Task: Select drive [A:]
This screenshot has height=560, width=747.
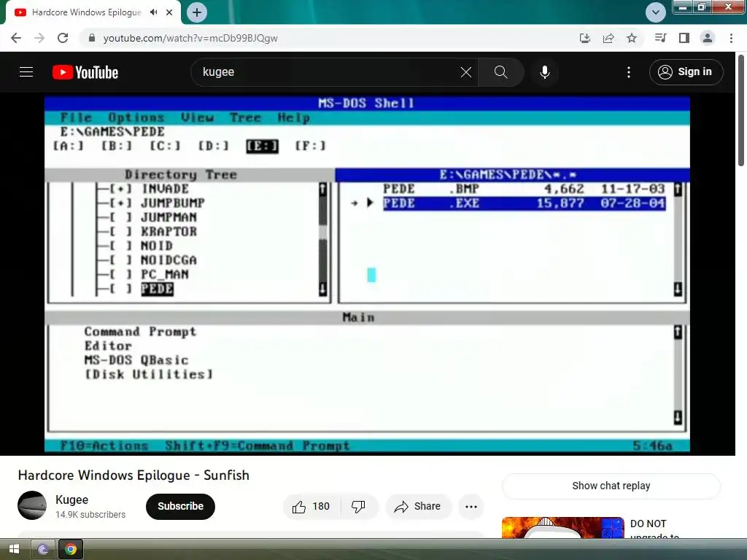Action: (x=69, y=146)
